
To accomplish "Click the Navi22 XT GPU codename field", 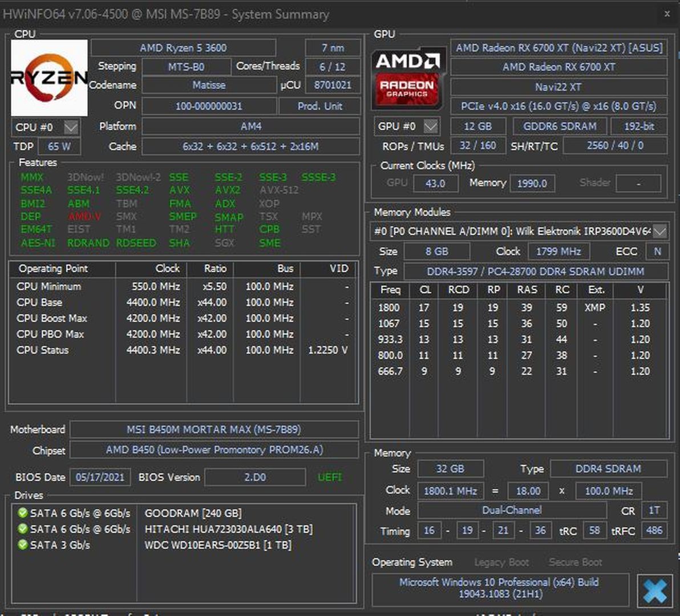I will click(x=559, y=87).
